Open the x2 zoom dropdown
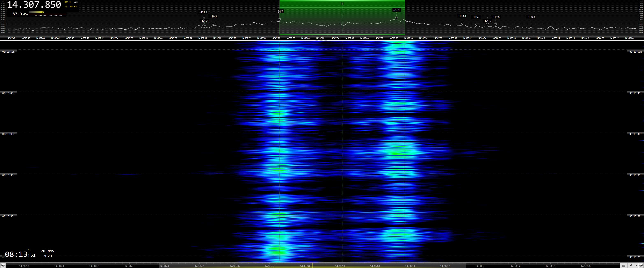Screen dimensions: 644x268 (x=633, y=266)
